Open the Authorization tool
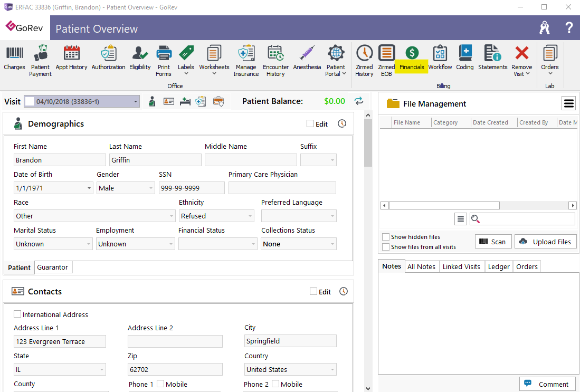The height and width of the screenshot is (392, 580). pos(108,58)
